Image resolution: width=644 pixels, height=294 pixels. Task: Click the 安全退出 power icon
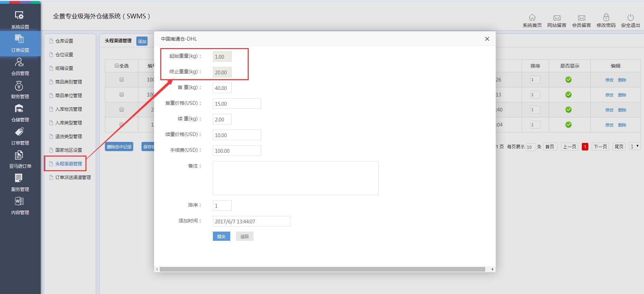pos(630,17)
